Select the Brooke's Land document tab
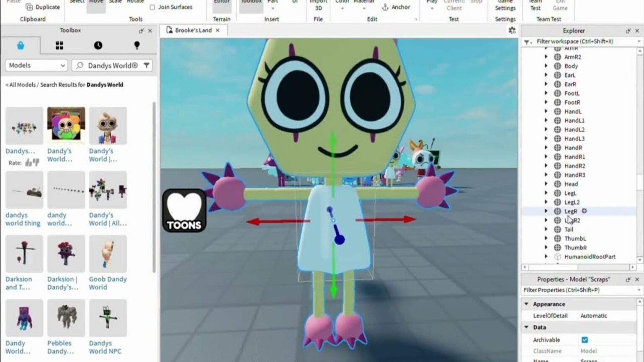The image size is (644, 362). pyautogui.click(x=193, y=30)
